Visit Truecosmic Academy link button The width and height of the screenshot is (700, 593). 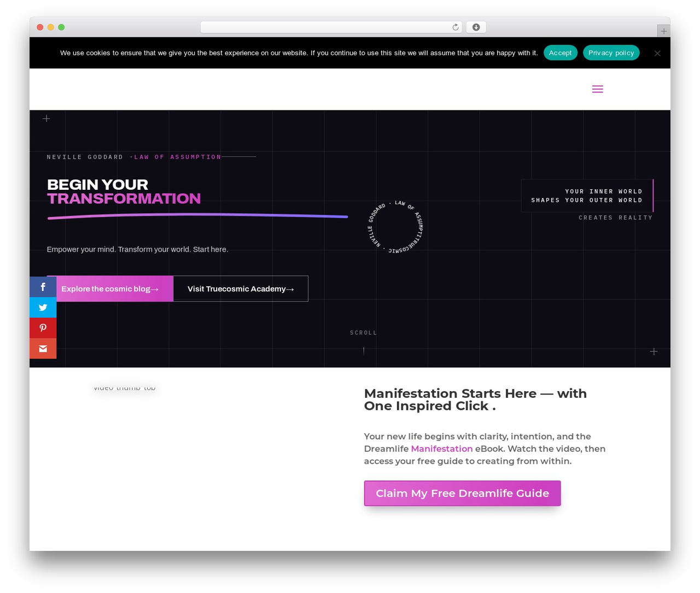click(x=241, y=289)
